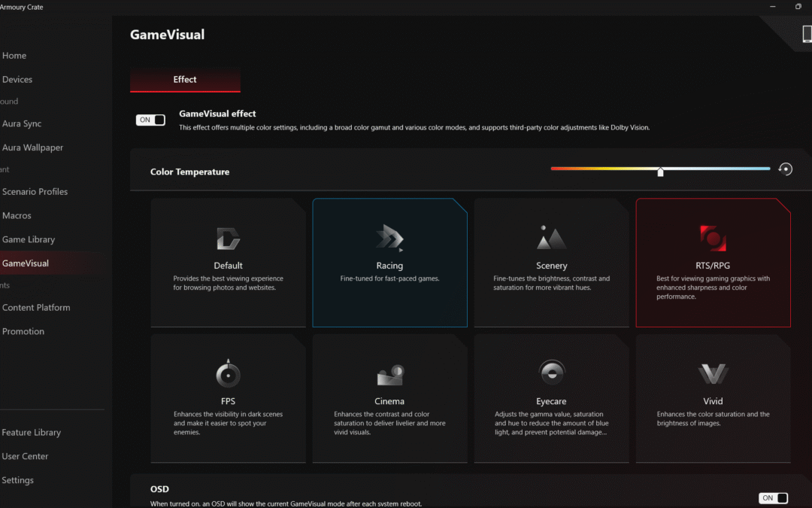Go to Scenario Profiles in sidebar

pyautogui.click(x=35, y=192)
